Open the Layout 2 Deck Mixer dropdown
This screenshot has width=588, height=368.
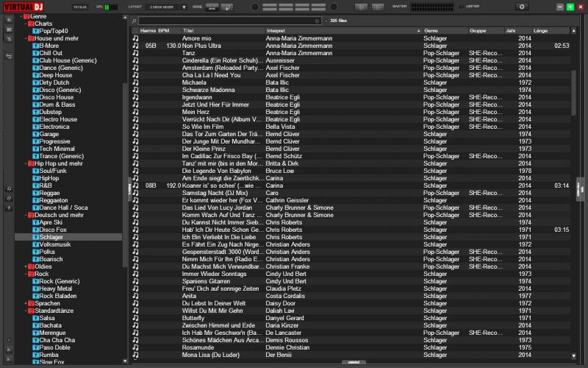(x=168, y=7)
